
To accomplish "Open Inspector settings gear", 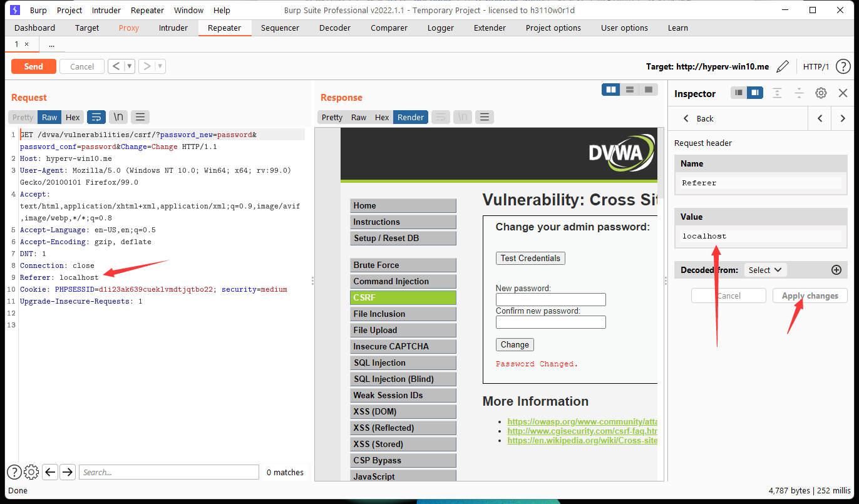I will coord(821,93).
